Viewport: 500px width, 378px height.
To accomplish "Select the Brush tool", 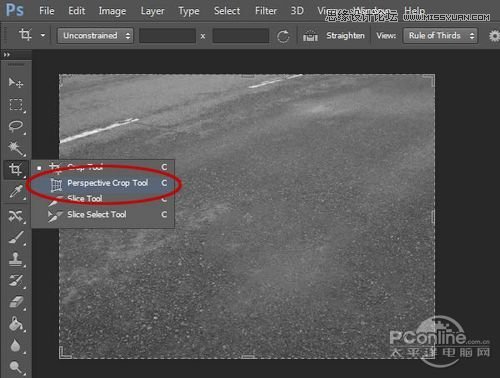I will [x=16, y=238].
